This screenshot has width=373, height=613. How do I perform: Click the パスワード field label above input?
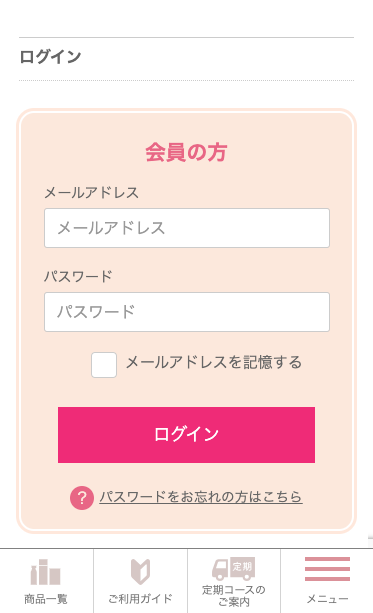click(x=78, y=276)
